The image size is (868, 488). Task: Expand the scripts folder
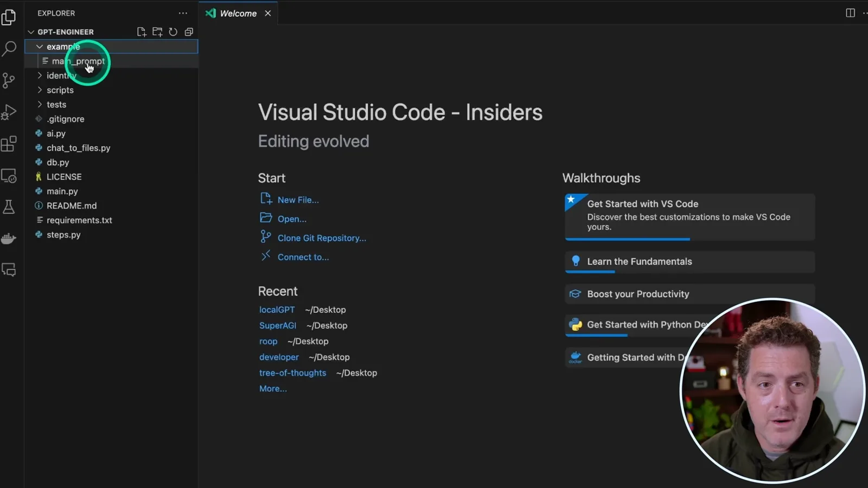point(40,90)
